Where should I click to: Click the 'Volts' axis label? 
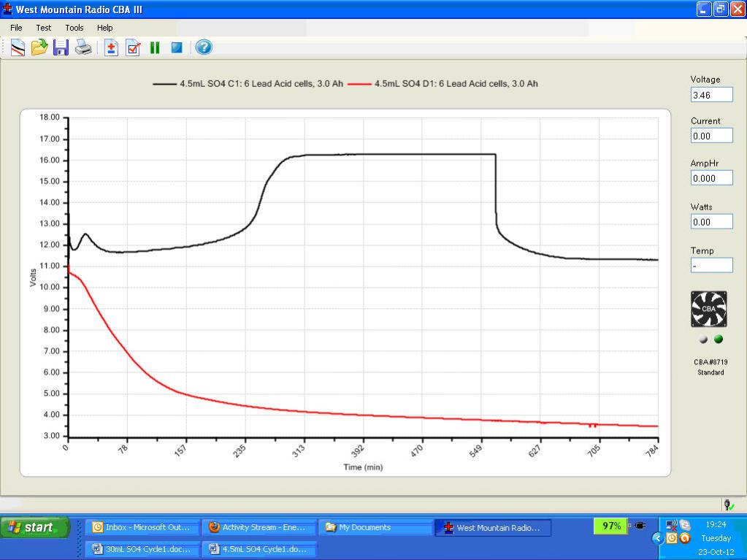pos(33,277)
